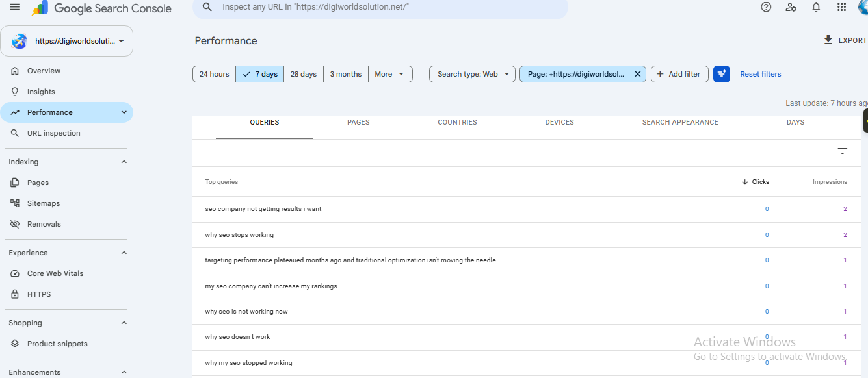868x378 pixels.
Task: Click the Performance trend icon
Action: [x=15, y=112]
